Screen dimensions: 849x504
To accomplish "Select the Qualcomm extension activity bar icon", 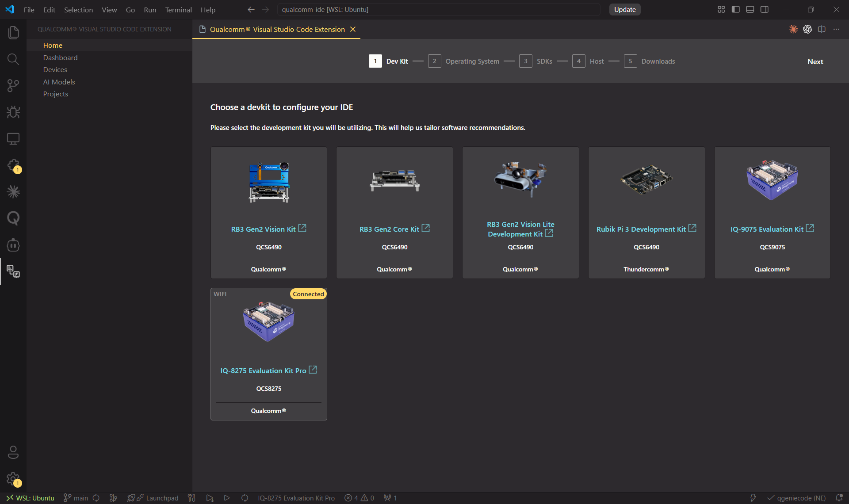I will pyautogui.click(x=13, y=271).
